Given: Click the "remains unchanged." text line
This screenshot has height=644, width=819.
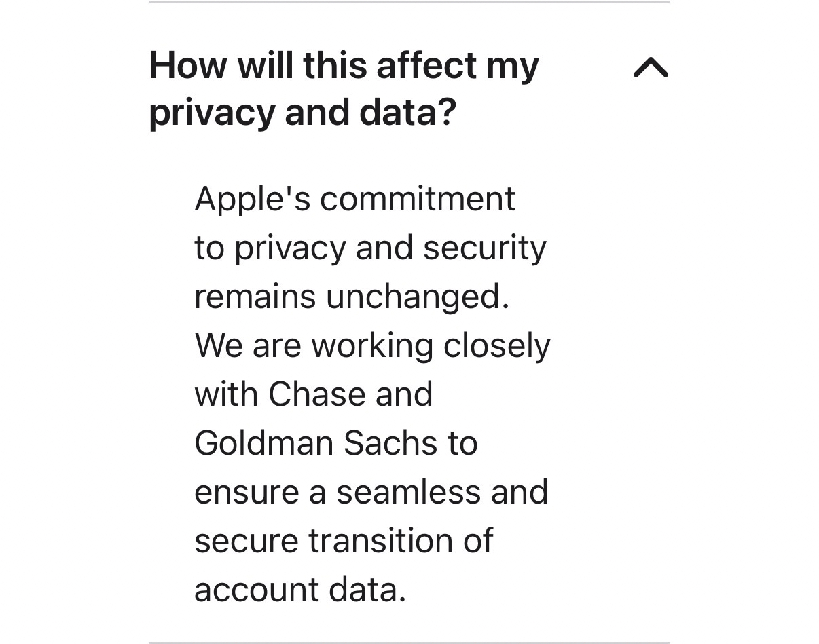Looking at the screenshot, I should [352, 297].
